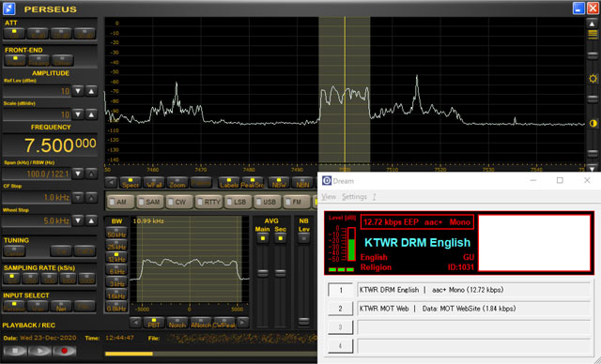Select AM demodulation mode
The width and height of the screenshot is (601, 364).
point(121,202)
